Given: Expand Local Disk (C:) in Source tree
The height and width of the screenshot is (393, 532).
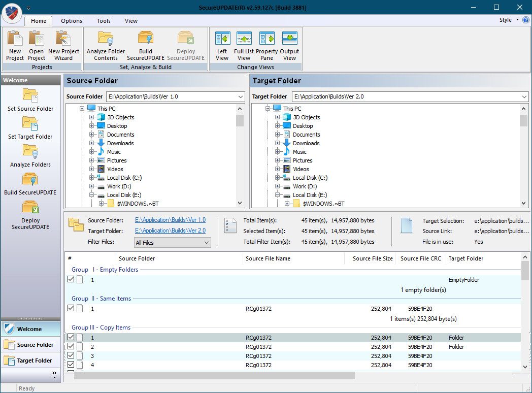Looking at the screenshot, I should pyautogui.click(x=91, y=178).
